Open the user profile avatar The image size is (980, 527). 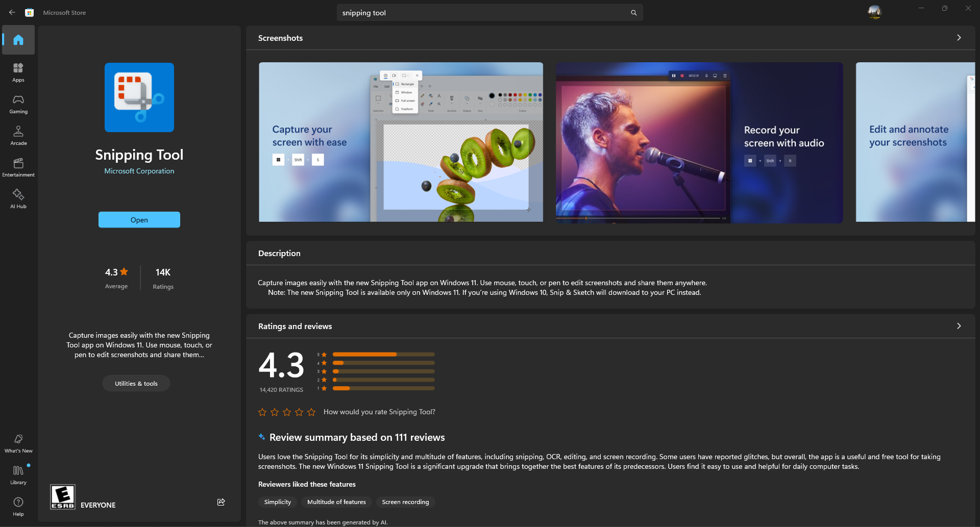(x=875, y=12)
